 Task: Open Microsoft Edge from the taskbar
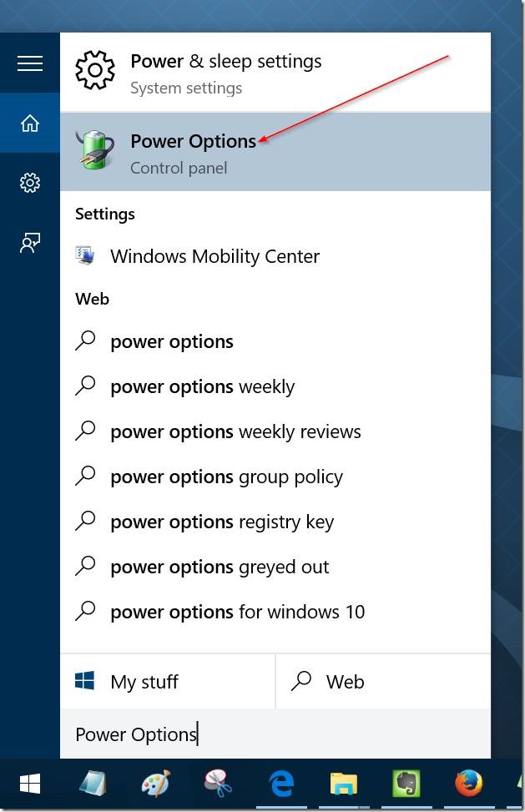281,784
